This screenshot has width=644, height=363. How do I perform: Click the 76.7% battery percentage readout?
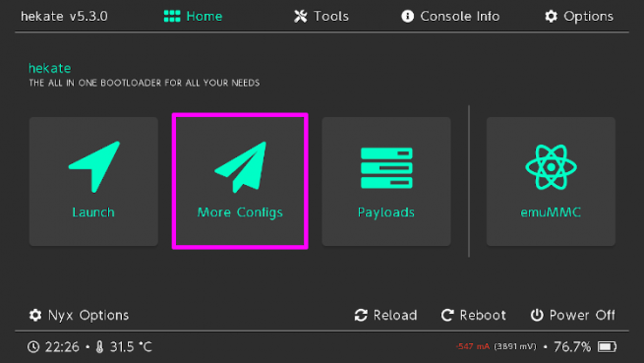(572, 347)
